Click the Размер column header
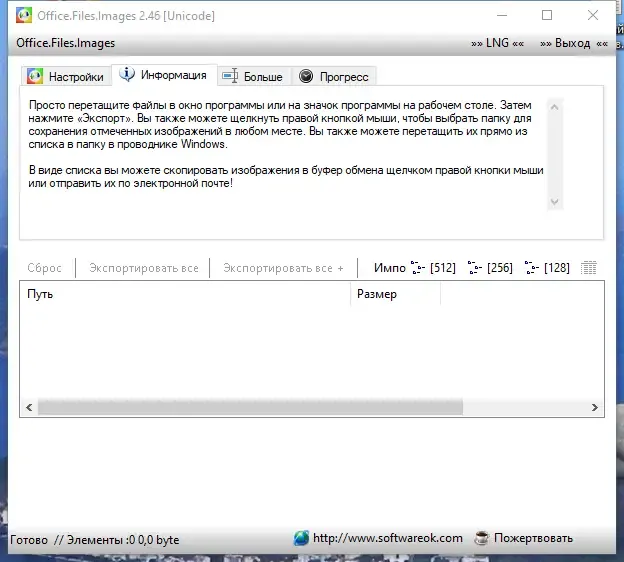 (396, 294)
